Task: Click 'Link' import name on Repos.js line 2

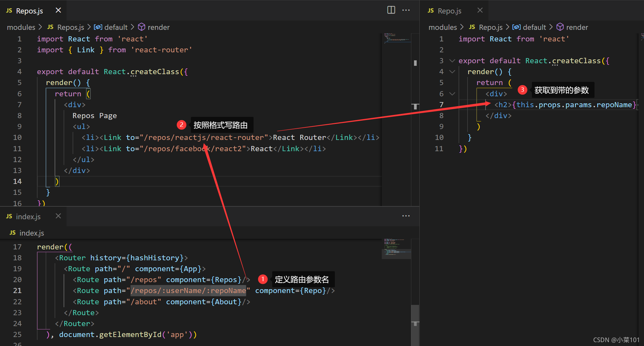Action: coord(86,50)
